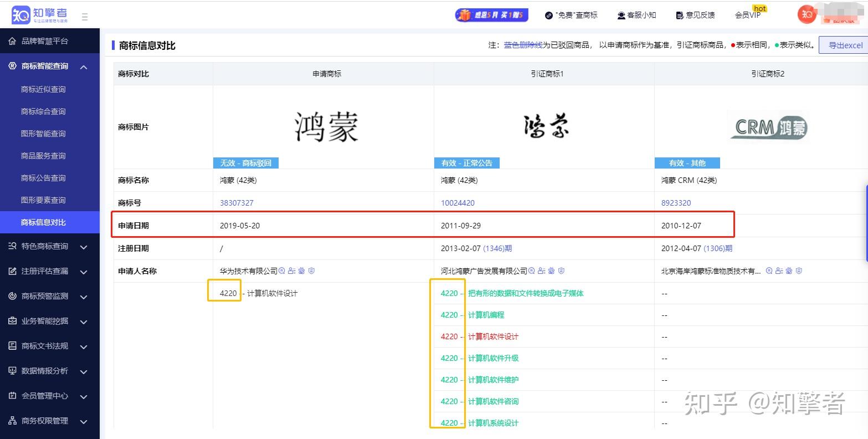This screenshot has width=868, height=439.
Task: Open announcement issue (1346)期
Action: click(497, 248)
